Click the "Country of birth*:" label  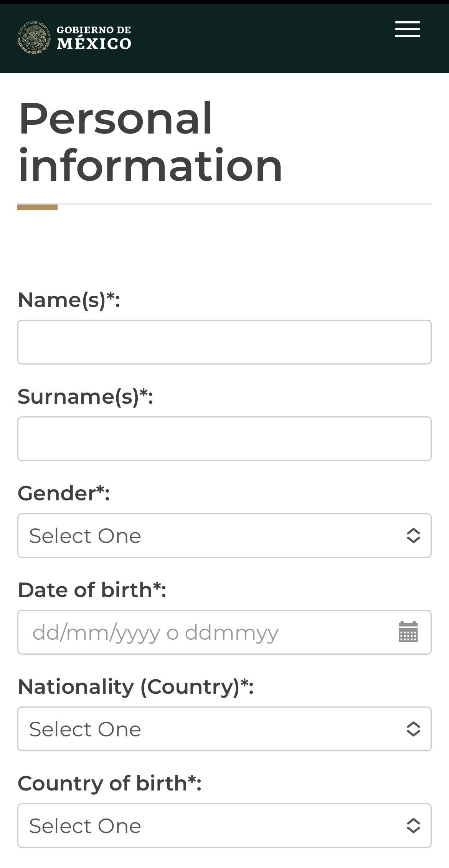(x=109, y=783)
